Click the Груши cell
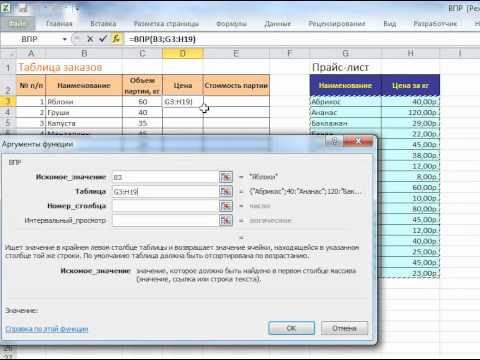The image size is (480, 360). point(84,112)
